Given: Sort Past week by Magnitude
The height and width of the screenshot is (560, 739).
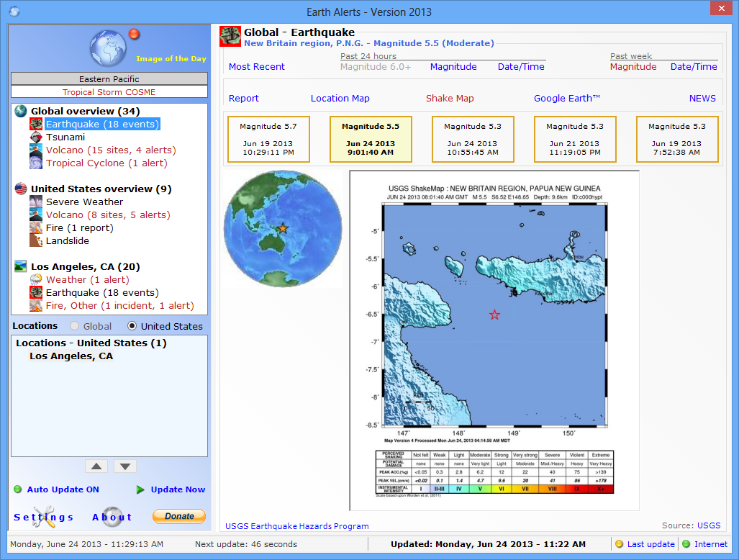Looking at the screenshot, I should [x=633, y=66].
